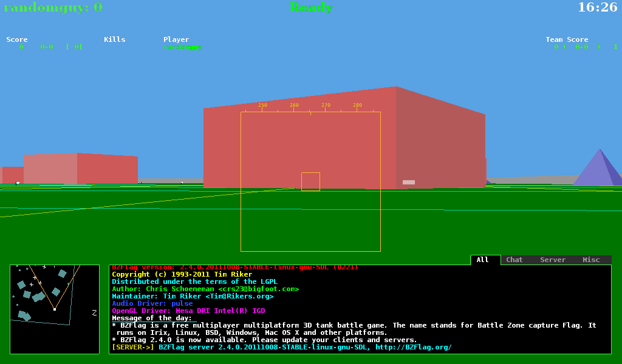Click the Z indicator beside the radar

[94, 312]
